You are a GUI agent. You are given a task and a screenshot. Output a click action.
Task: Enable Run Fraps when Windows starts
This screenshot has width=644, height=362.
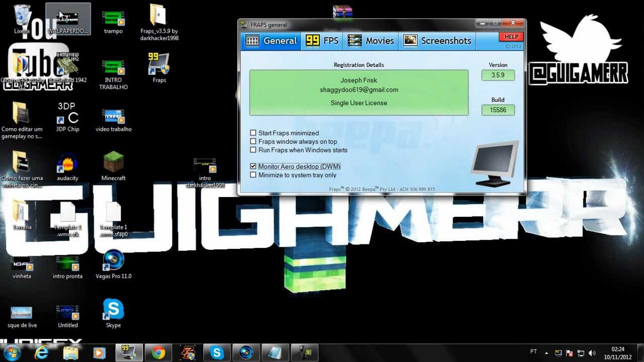253,150
